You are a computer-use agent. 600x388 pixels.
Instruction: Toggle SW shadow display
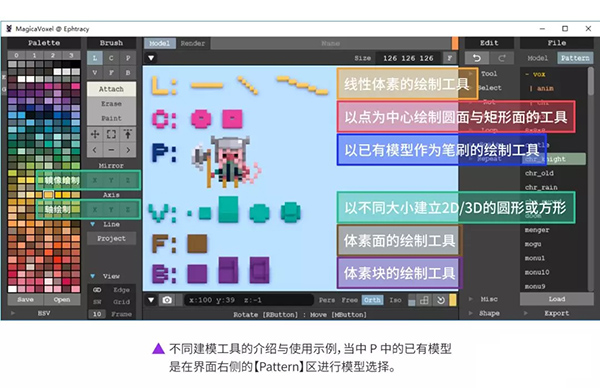(97, 302)
